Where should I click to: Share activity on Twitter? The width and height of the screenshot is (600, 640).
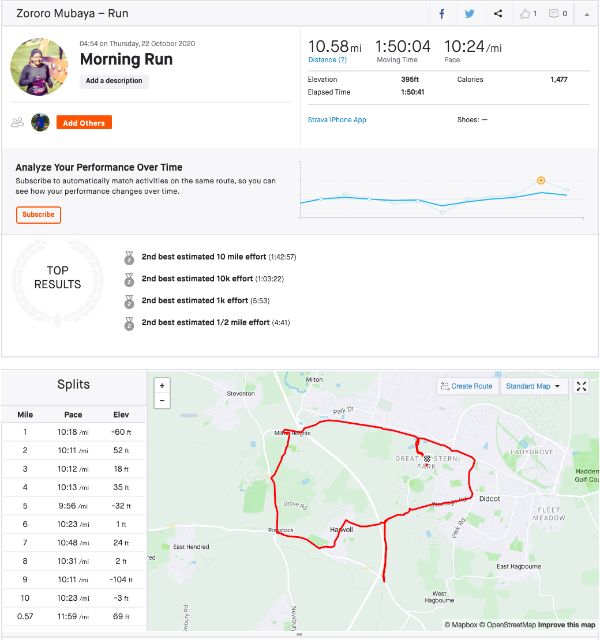[x=470, y=14]
